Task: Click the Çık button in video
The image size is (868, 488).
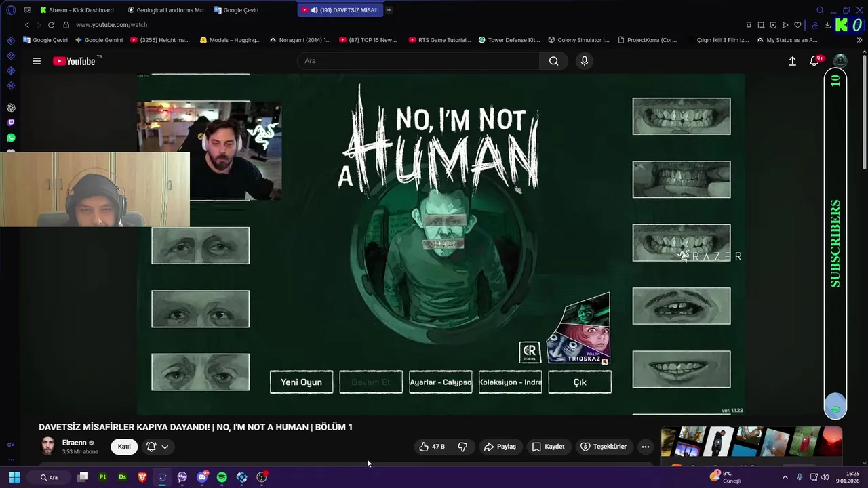Action: (x=580, y=382)
